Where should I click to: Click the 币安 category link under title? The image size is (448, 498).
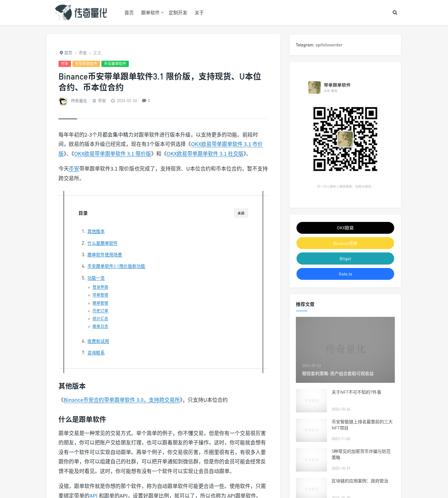coord(102,101)
